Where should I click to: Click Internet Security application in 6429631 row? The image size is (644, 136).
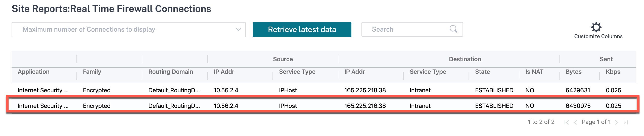tap(43, 90)
